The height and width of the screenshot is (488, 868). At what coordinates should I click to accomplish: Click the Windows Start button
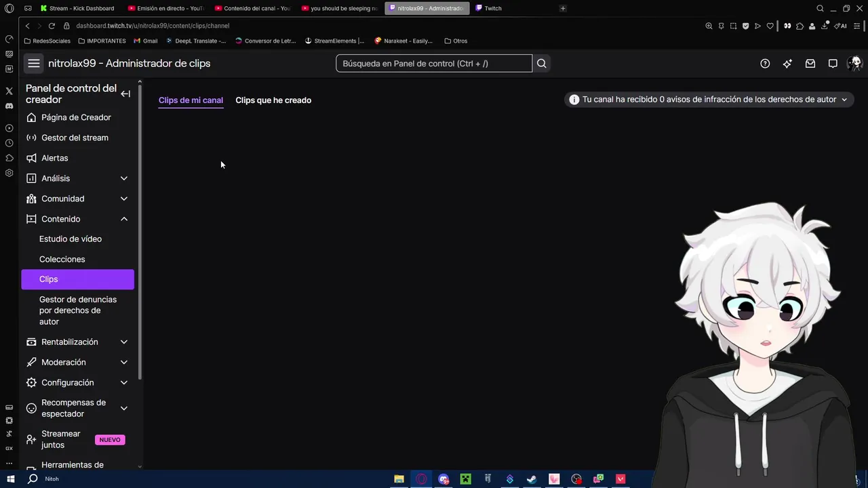[11, 479]
